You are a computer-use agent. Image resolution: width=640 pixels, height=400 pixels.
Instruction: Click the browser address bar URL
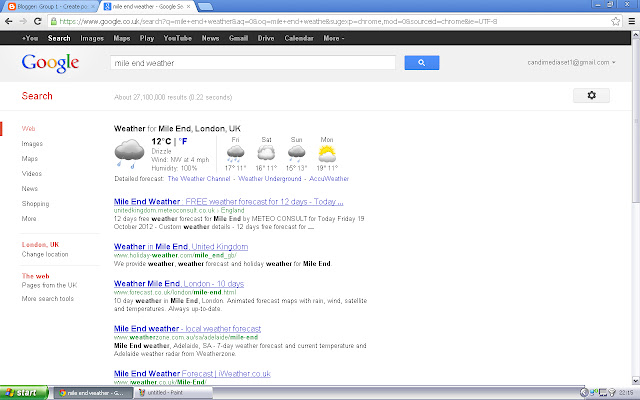pyautogui.click(x=278, y=21)
